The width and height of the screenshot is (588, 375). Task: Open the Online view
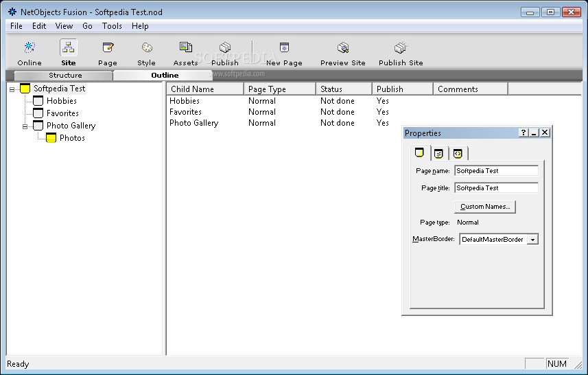30,54
